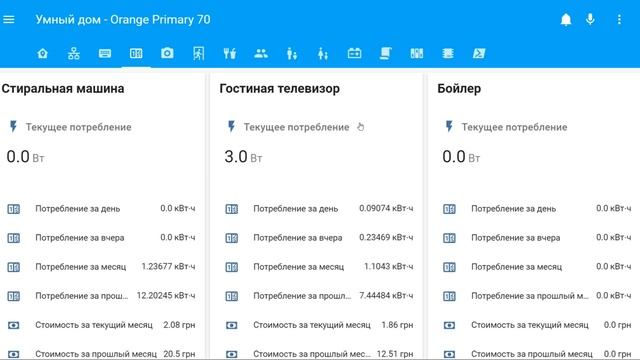The image size is (640, 360).
Task: Open the chip memory tab
Action: point(448,53)
